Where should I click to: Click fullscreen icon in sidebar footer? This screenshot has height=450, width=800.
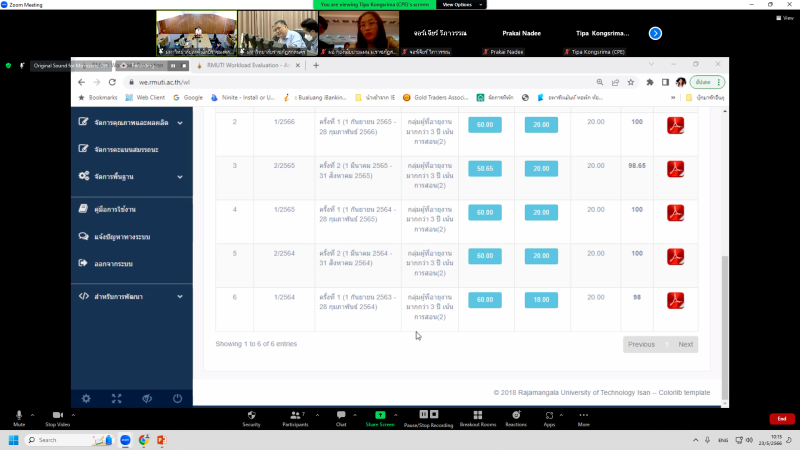pyautogui.click(x=116, y=398)
